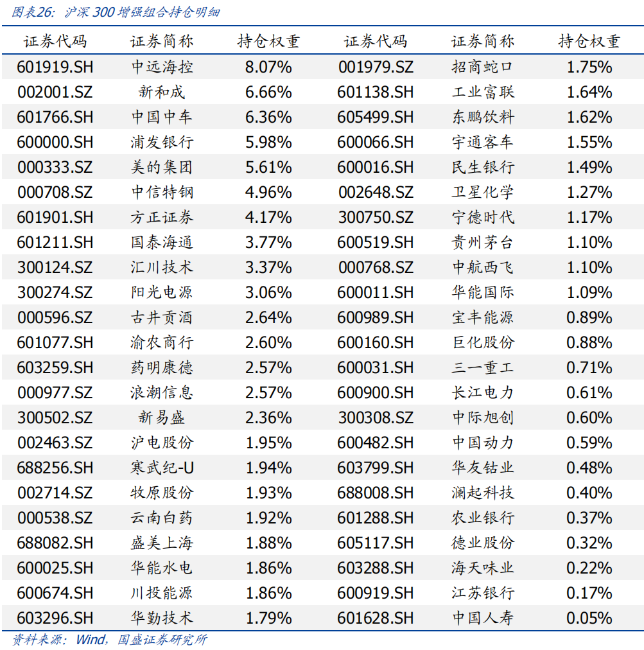Click stock name 工业富联

(x=483, y=92)
